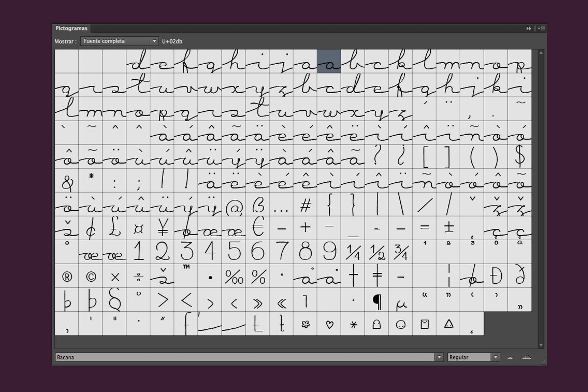Select the highlighted 'a' glyph cell
Viewport: 588px width, 392px height.
tap(329, 61)
